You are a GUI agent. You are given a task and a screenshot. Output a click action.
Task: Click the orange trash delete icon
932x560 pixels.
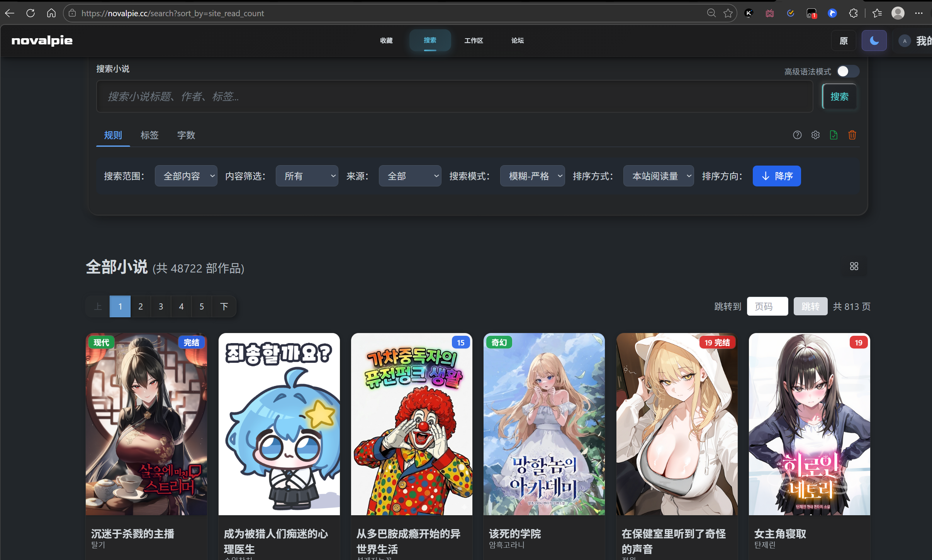point(852,135)
